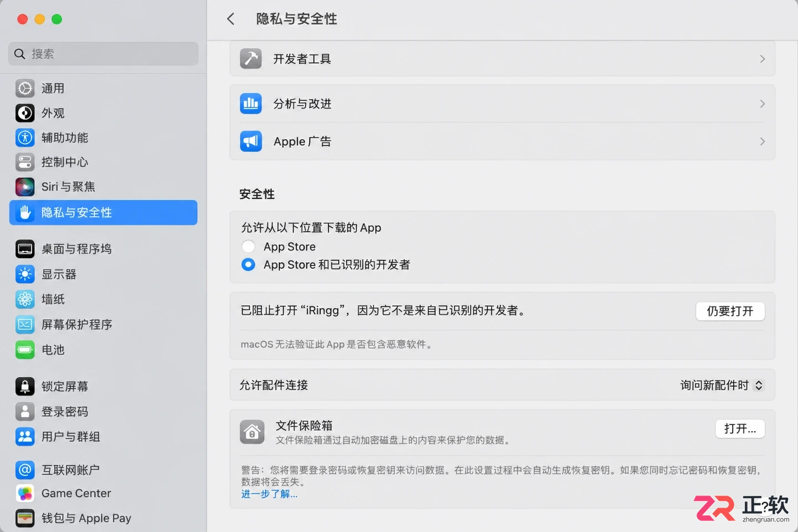Open Users & Groups (用户与群组) icon

coord(25,437)
